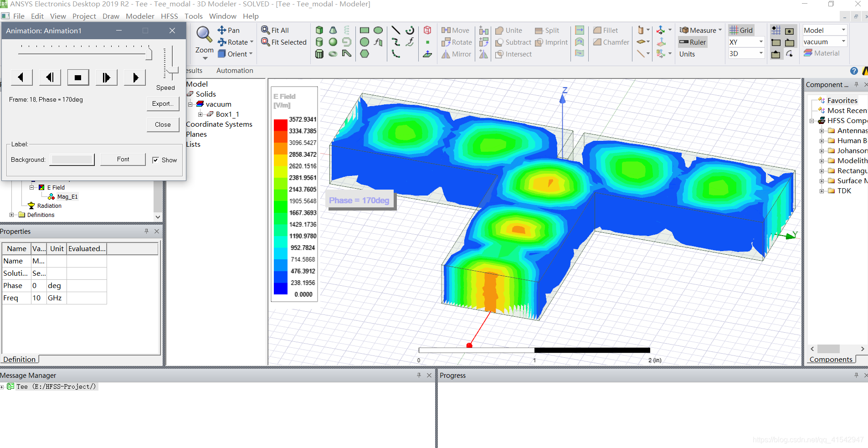Screen dimensions: 868x448
Task: Collapse the vacuum solids node
Action: coord(190,104)
